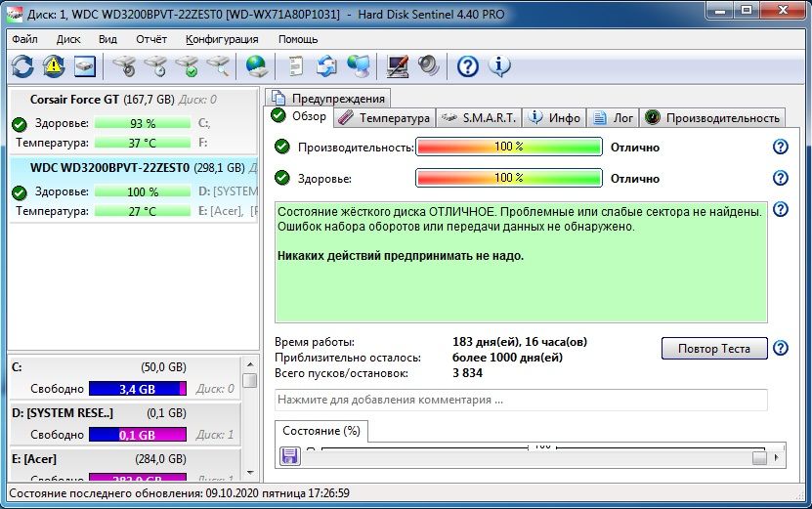Click the warning refresh icon with yellow triangle

pos(54,66)
